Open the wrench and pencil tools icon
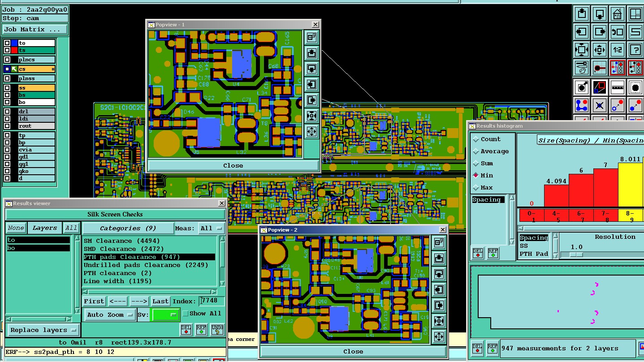Image resolution: width=644 pixels, height=362 pixels. tap(582, 68)
